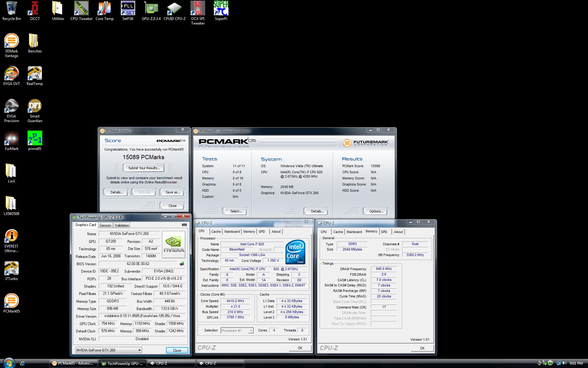Open prime95 desktop icon
The height and width of the screenshot is (368, 588).
pos(35,141)
